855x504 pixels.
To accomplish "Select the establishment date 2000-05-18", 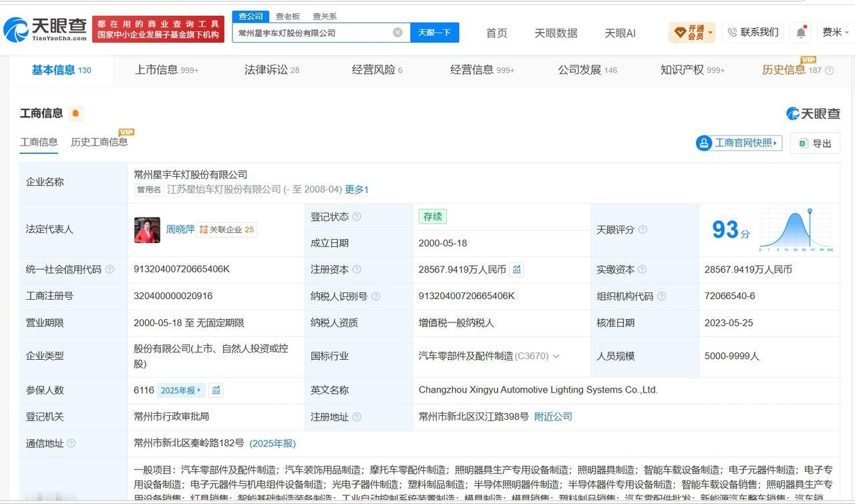I will click(x=443, y=243).
